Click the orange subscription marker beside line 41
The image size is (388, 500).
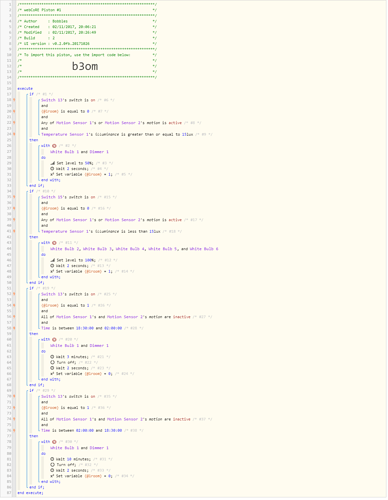pyautogui.click(x=14, y=231)
